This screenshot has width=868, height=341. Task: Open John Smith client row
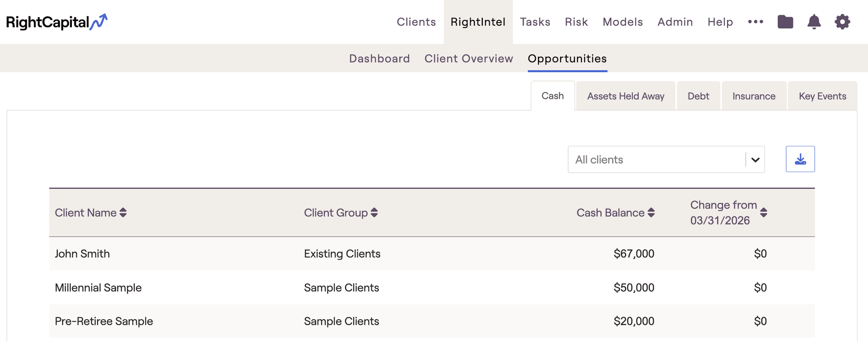pyautogui.click(x=82, y=254)
